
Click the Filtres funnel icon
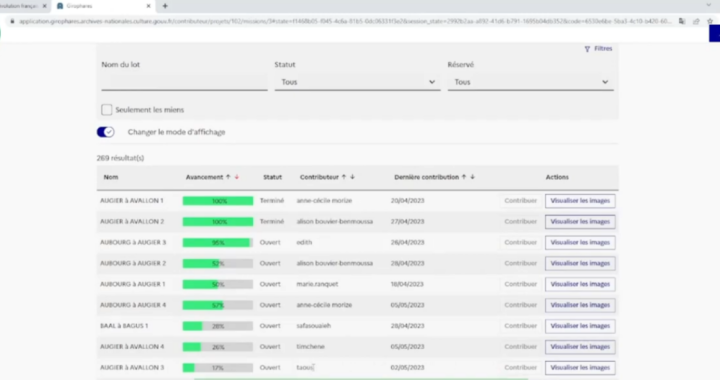(x=587, y=49)
